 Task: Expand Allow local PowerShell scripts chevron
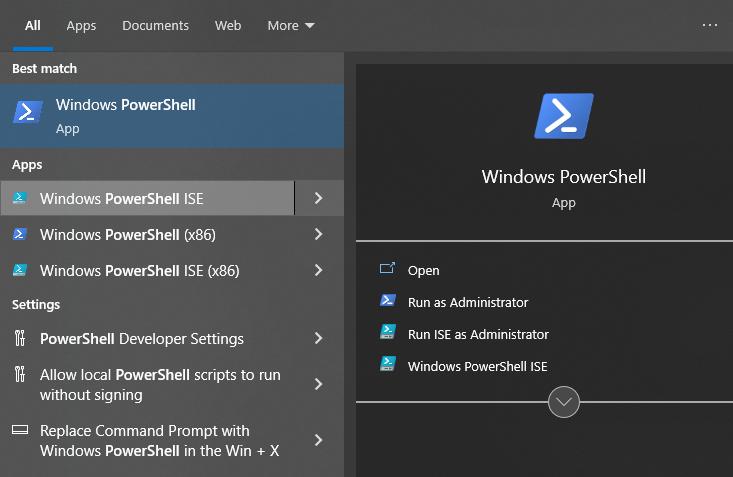click(319, 384)
